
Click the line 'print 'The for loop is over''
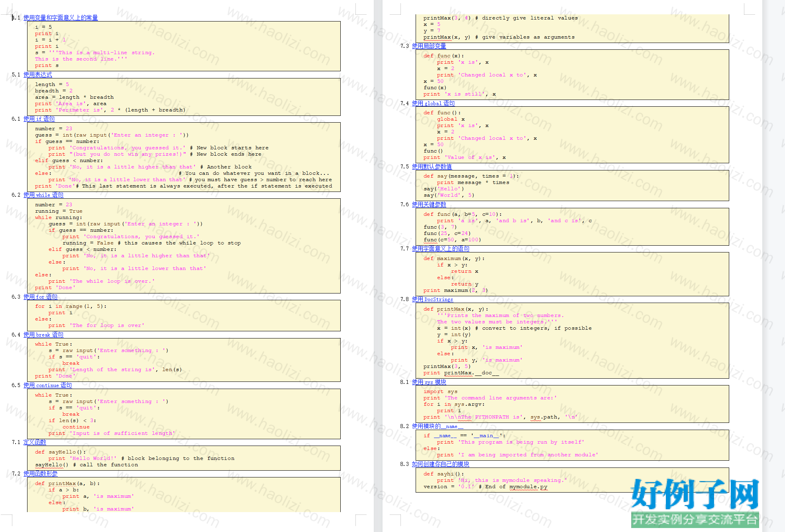pyautogui.click(x=96, y=325)
